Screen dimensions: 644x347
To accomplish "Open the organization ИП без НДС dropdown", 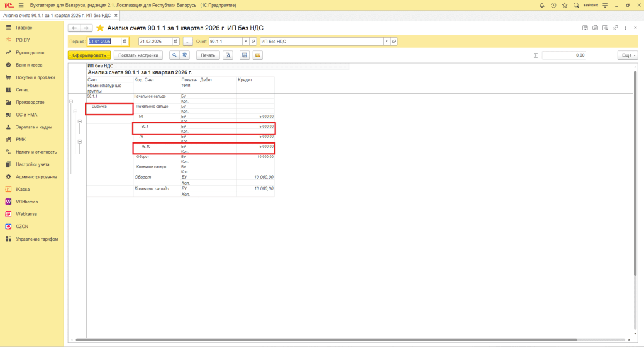I will [x=386, y=42].
